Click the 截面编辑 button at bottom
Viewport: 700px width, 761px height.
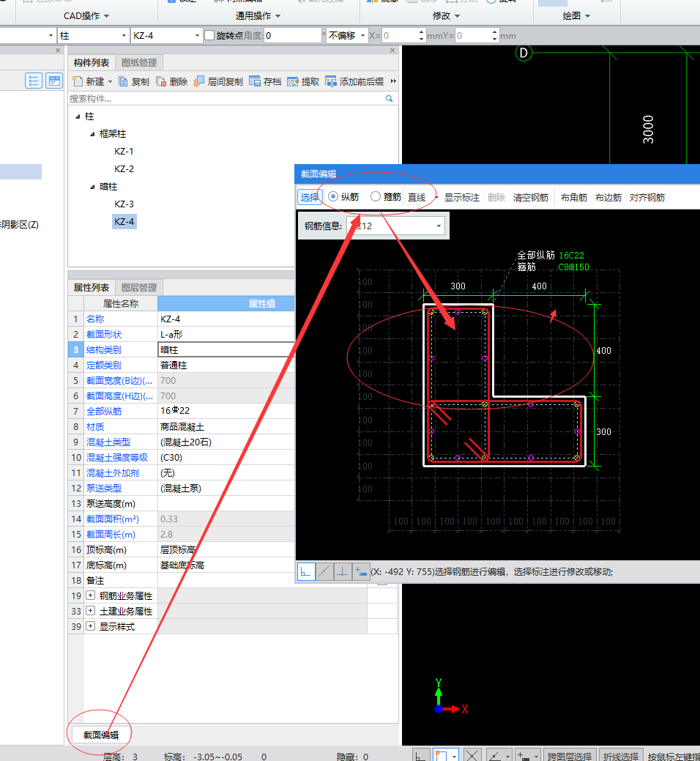[x=101, y=735]
